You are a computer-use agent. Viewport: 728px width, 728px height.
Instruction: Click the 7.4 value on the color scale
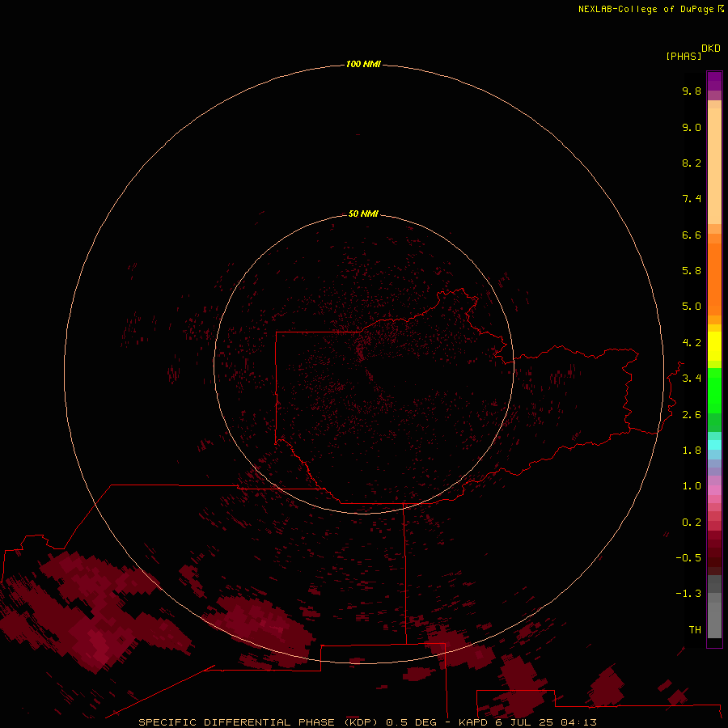[x=692, y=199]
